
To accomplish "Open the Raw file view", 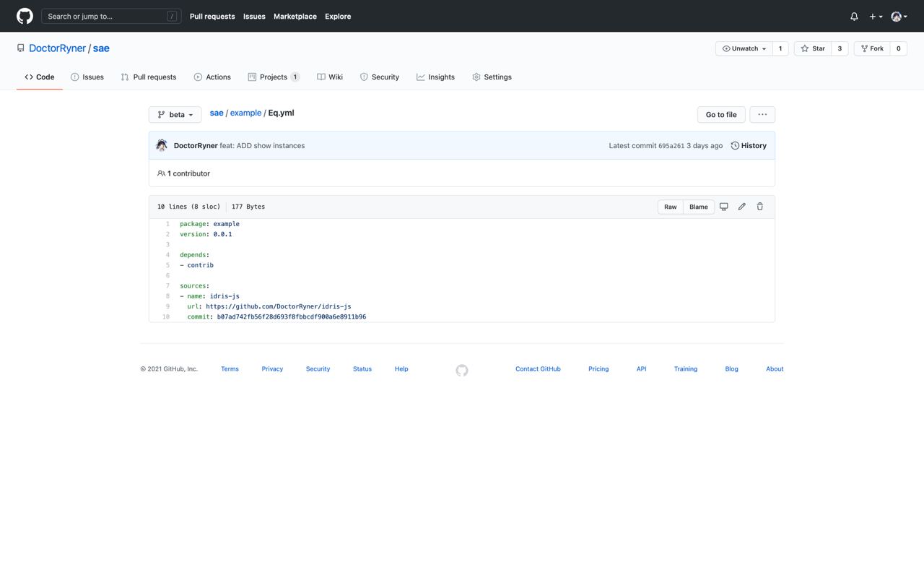I will [x=671, y=207].
